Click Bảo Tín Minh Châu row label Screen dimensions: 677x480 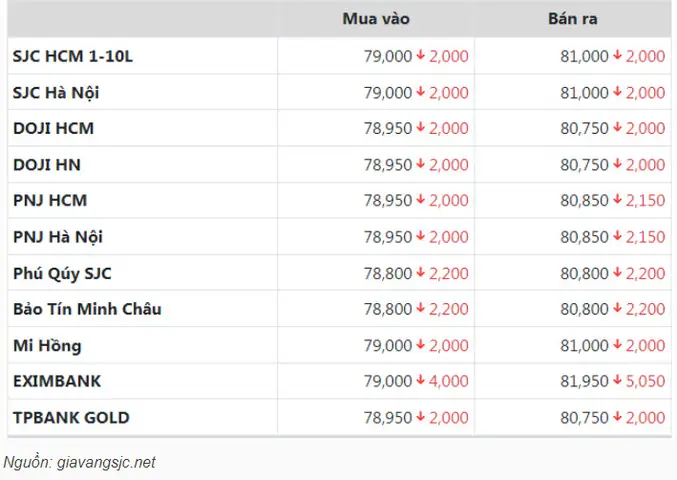(x=87, y=309)
